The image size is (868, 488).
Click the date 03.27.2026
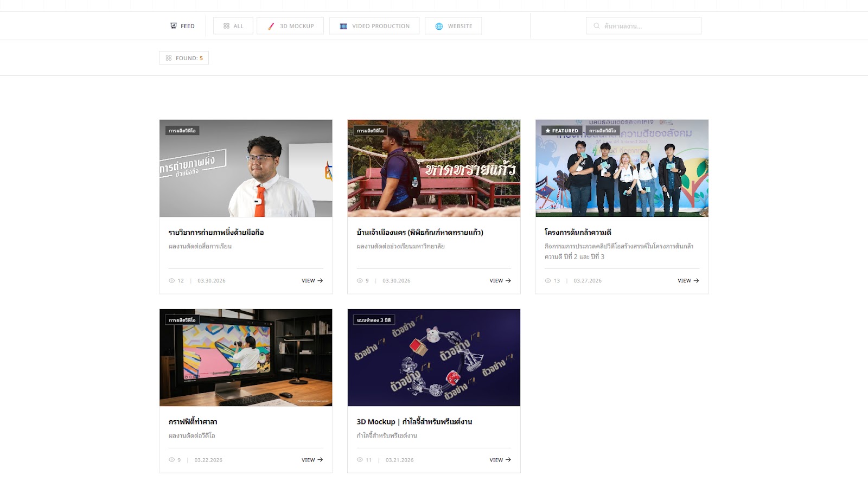coord(588,281)
